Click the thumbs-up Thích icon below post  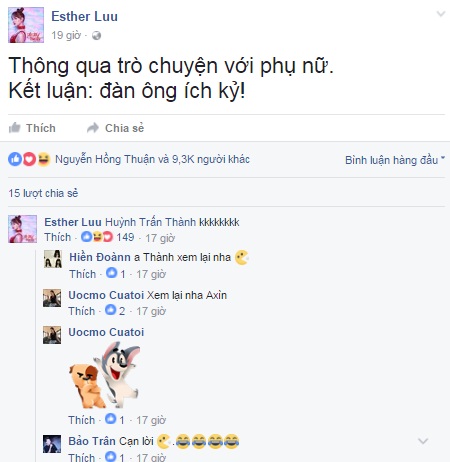(x=15, y=127)
